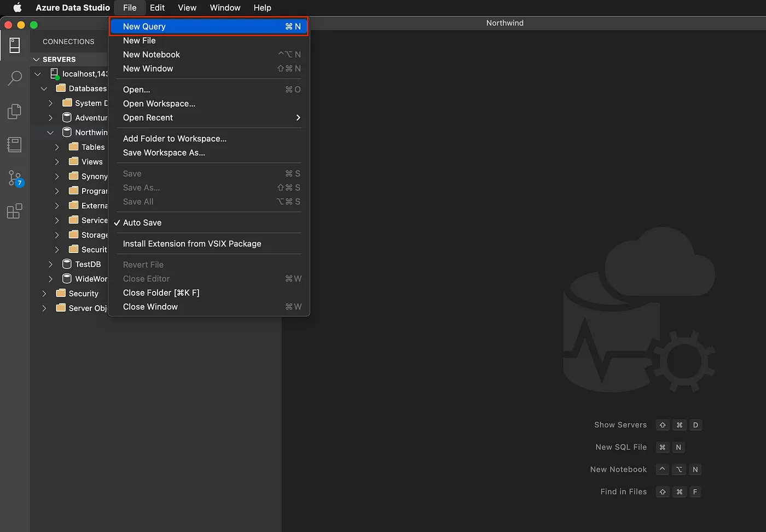Click the File menu in menu bar
766x532 pixels.
tap(130, 8)
